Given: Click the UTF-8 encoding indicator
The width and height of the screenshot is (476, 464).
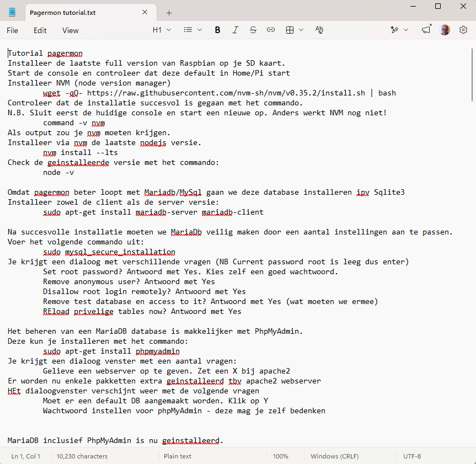Looking at the screenshot, I should (412, 456).
